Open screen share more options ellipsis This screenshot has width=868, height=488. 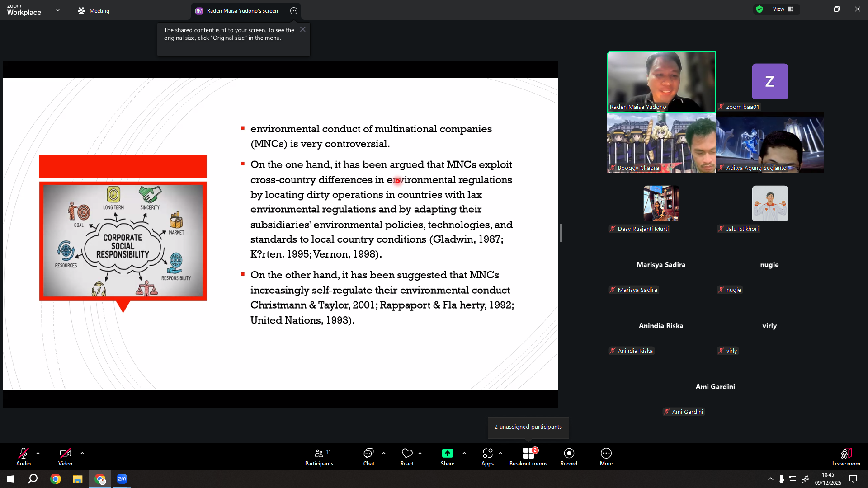294,11
